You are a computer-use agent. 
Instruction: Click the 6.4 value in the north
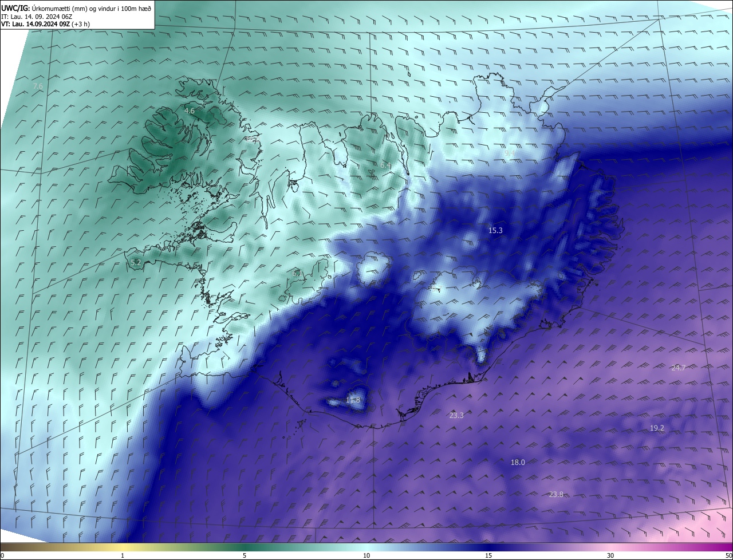coord(385,165)
